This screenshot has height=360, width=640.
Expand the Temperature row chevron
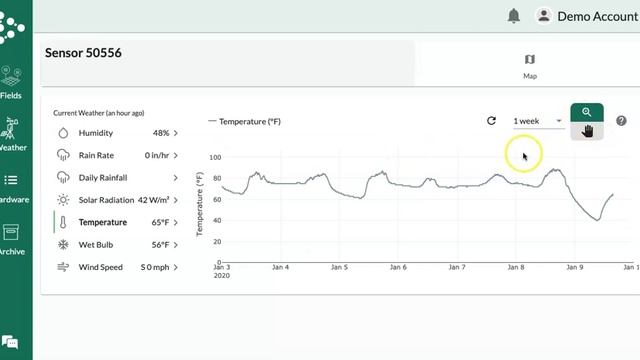click(x=176, y=222)
